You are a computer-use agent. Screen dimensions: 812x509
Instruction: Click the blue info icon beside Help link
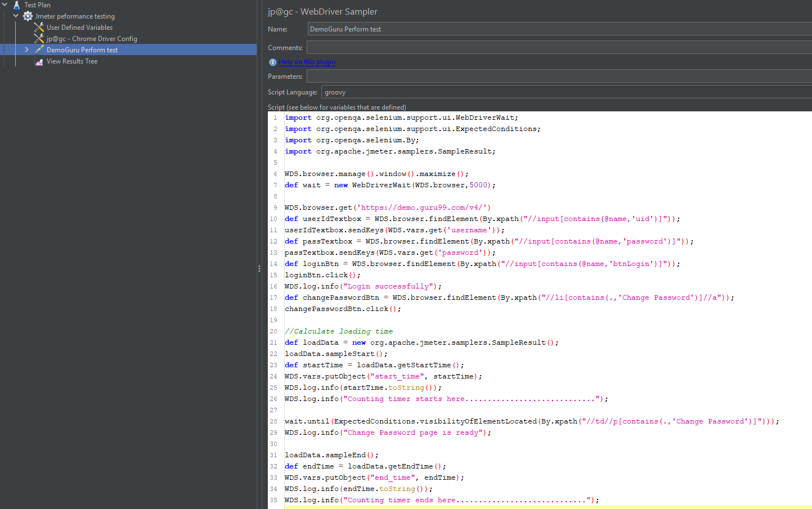coord(272,62)
